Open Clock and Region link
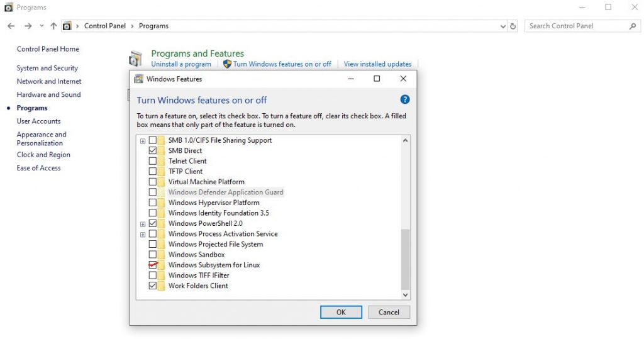This screenshot has height=339, width=644. pos(43,155)
